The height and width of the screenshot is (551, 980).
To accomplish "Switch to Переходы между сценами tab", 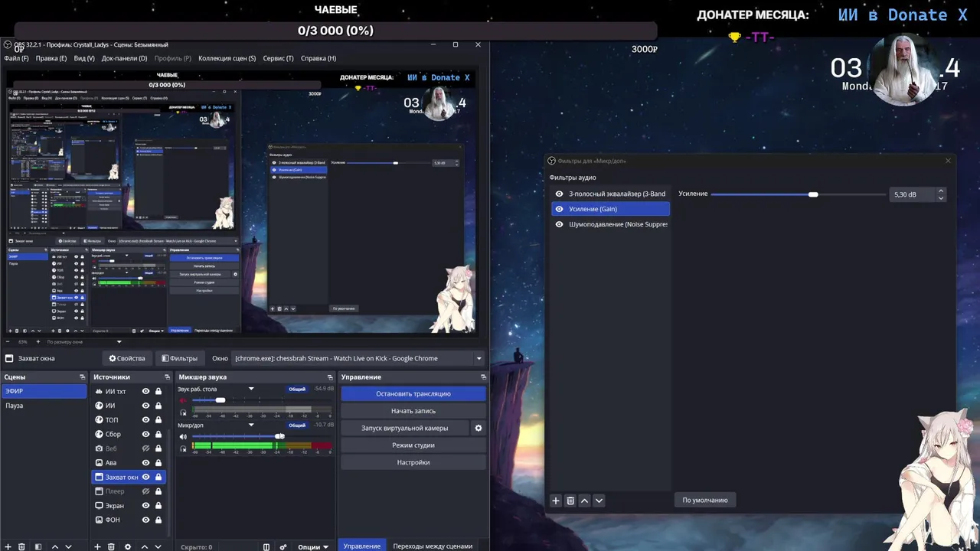I will (x=433, y=546).
